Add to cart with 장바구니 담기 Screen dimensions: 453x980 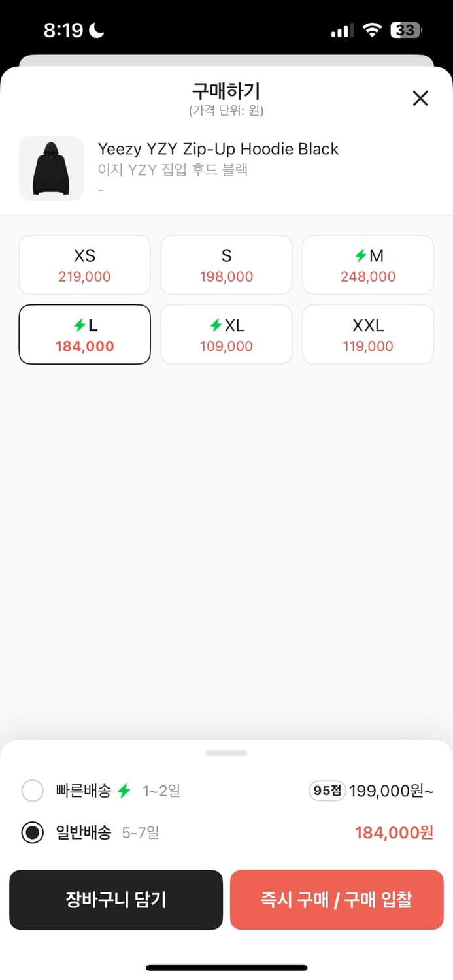coord(116,900)
